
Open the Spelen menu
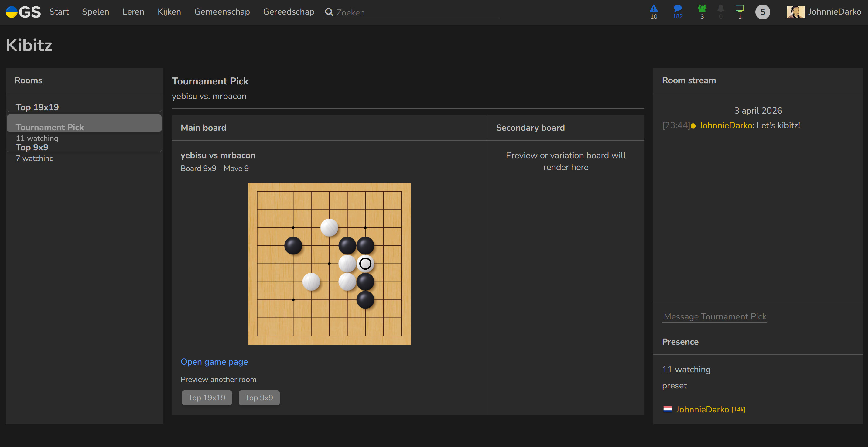(x=95, y=12)
